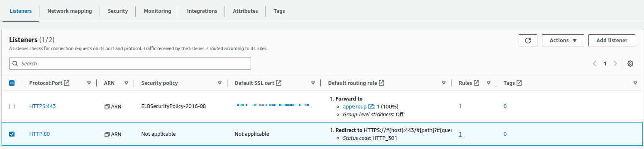Select ELBSecurityPolicy-2016-08 text
The height and width of the screenshot is (149, 644).
click(173, 106)
